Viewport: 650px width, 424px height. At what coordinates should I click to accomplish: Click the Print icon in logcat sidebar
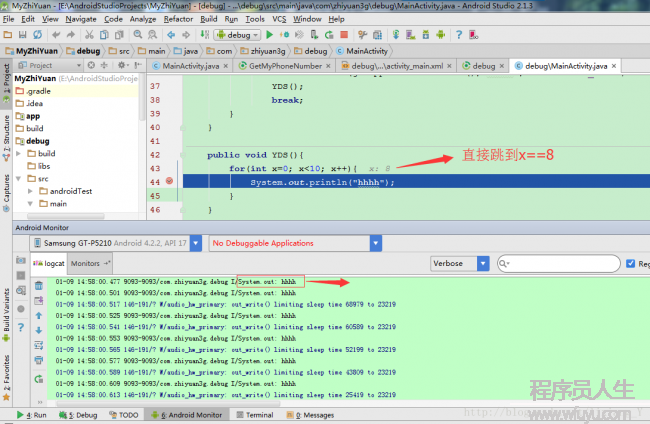point(39,360)
